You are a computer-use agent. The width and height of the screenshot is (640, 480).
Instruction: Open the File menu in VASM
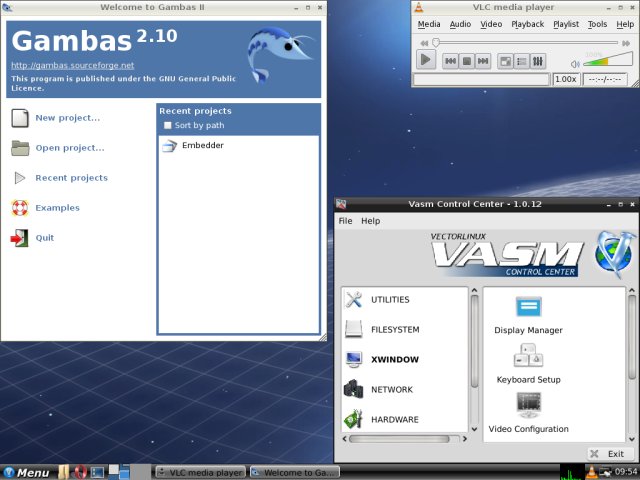345,221
